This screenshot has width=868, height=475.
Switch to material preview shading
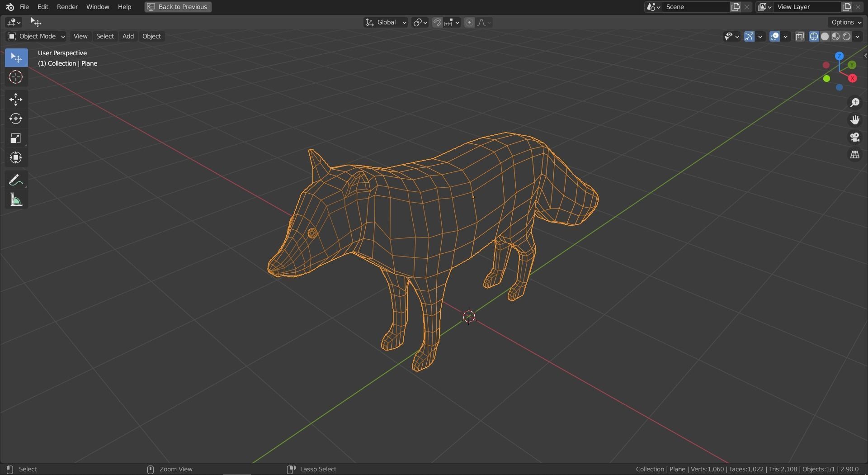coord(835,37)
